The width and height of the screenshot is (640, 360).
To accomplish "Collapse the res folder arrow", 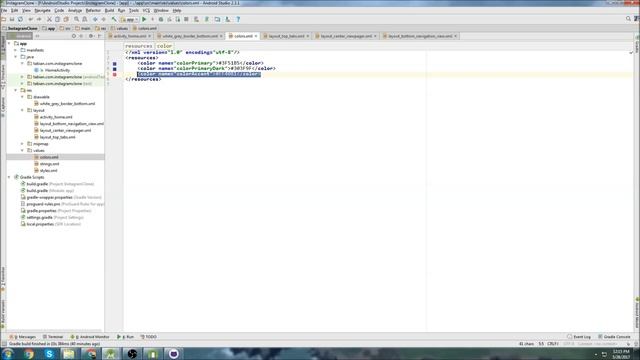I will coord(16,90).
